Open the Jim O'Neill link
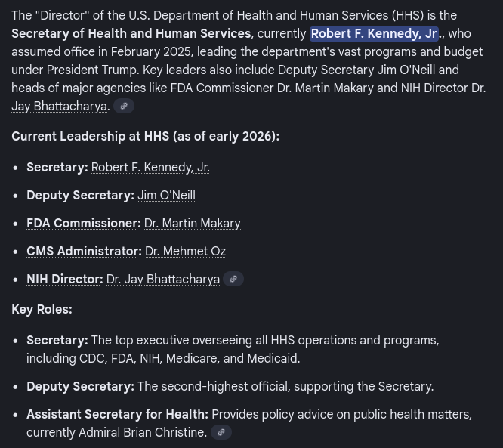Screen dimensions: 503x448 (x=166, y=196)
